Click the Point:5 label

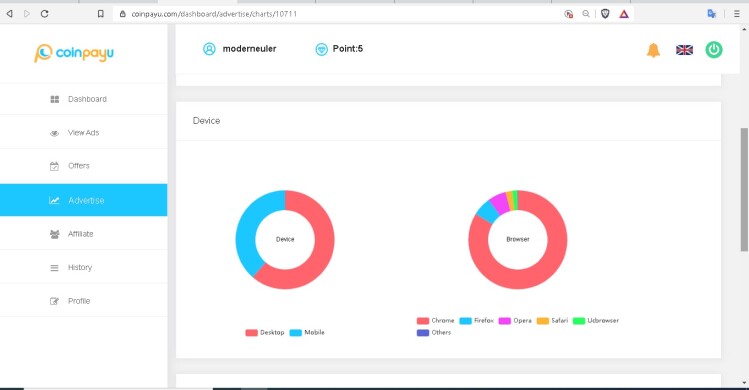[x=348, y=49]
